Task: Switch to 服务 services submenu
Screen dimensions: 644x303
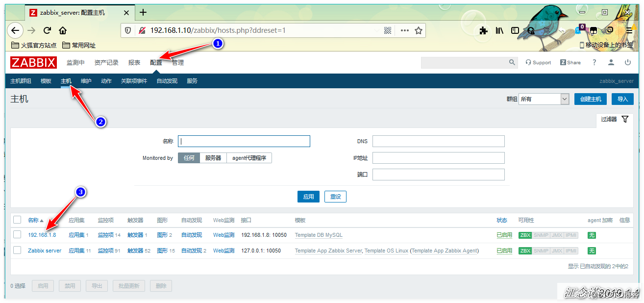Action: click(x=192, y=81)
